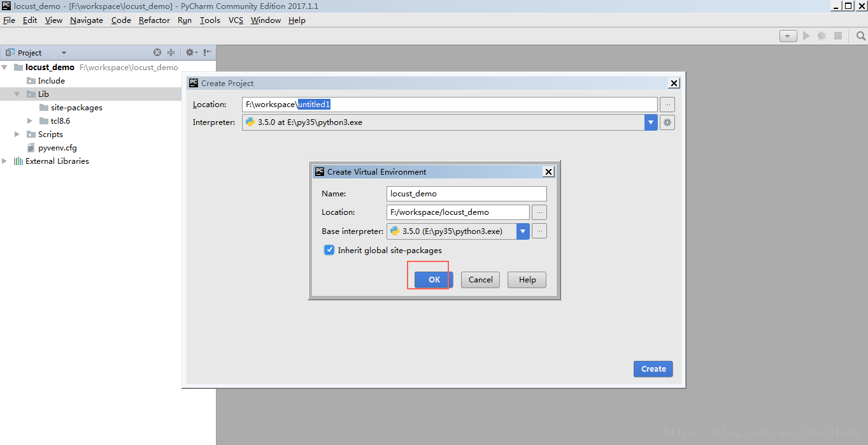Screen dimensions: 868x445
Task: Open Interpreter dropdown in Create Project
Action: [651, 122]
